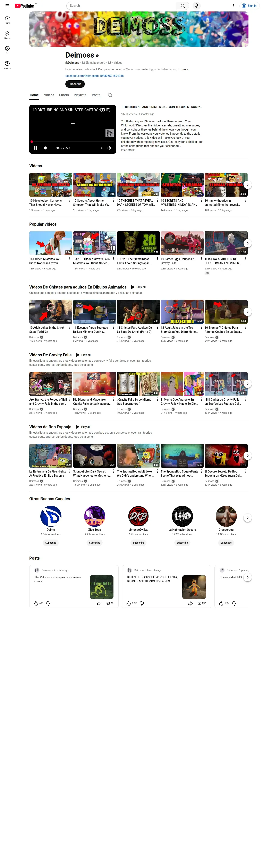The height and width of the screenshot is (868, 263).
Task: Expand channel description with ...more
Action: (184, 69)
